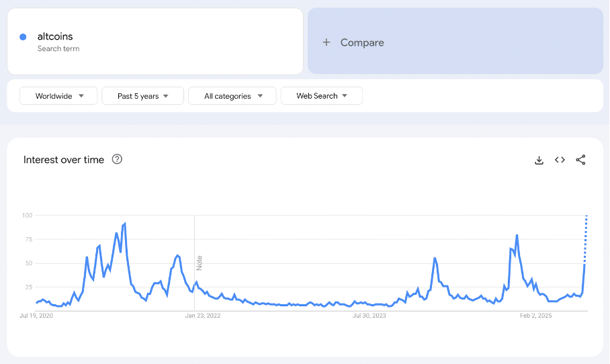Viewport: 610px width, 364px height.
Task: Click the plus icon in Compare box
Action: pos(326,42)
